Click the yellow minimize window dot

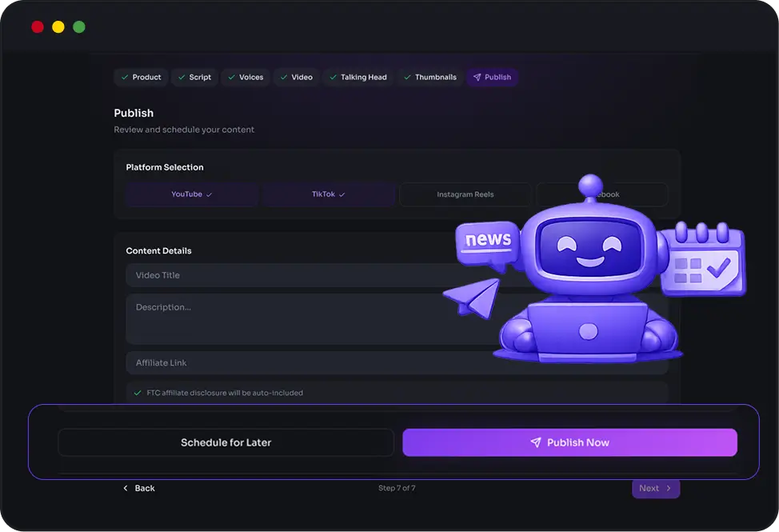click(58, 27)
